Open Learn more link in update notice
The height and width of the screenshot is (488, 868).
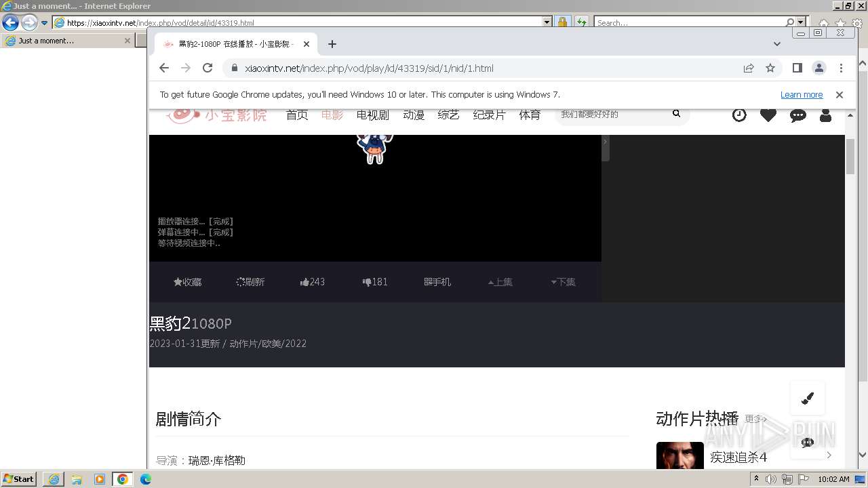tap(802, 95)
